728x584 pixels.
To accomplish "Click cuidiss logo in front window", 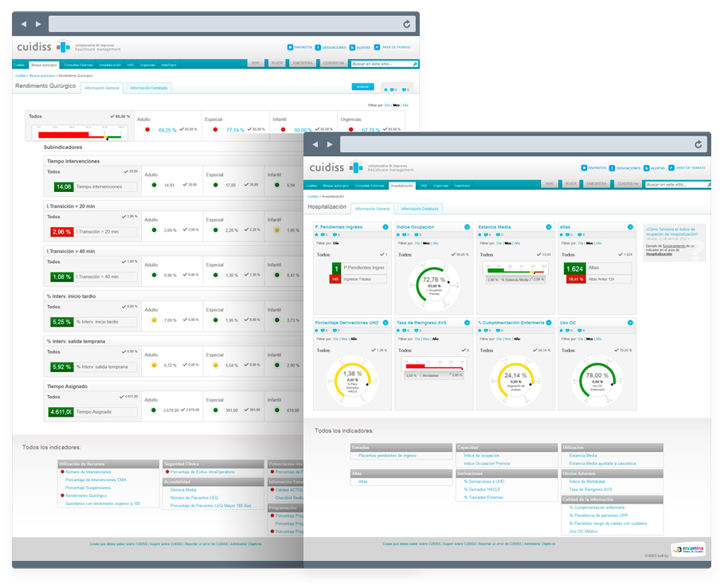I will point(336,167).
